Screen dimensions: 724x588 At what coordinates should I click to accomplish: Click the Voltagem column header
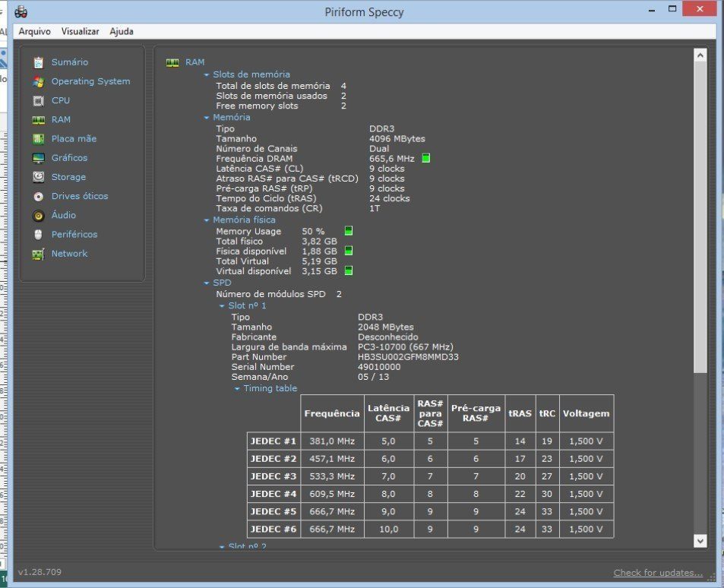(x=586, y=413)
